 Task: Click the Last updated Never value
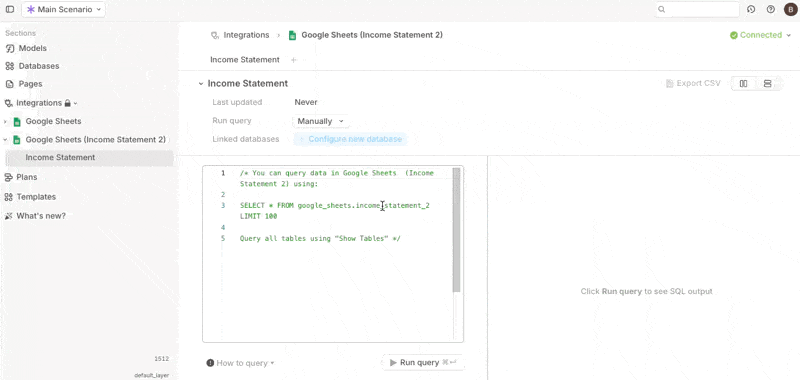tap(306, 103)
